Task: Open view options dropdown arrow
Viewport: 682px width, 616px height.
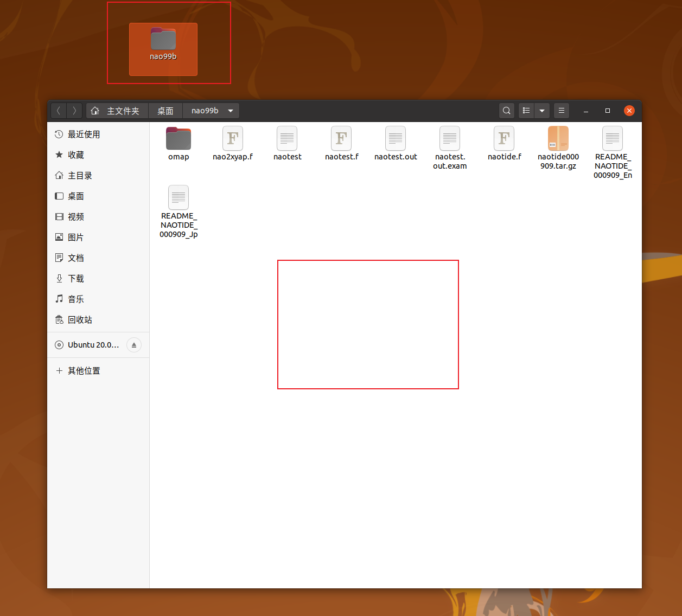Action: tap(542, 111)
